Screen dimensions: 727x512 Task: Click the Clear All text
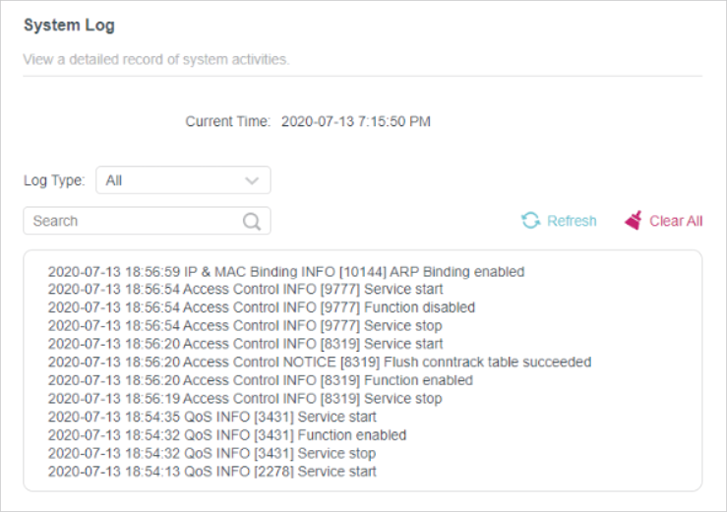point(676,221)
